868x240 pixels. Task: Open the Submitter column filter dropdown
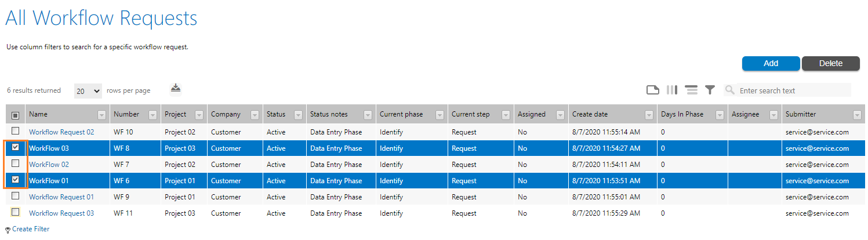click(x=856, y=115)
